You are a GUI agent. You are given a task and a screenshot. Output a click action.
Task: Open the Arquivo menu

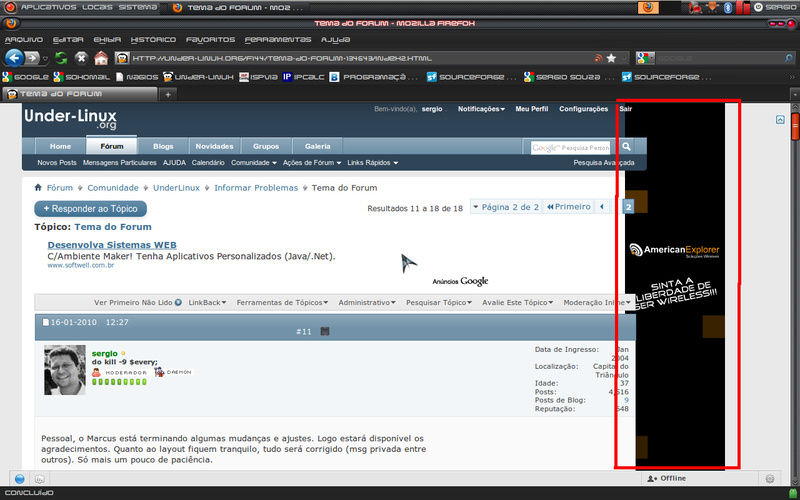click(23, 39)
